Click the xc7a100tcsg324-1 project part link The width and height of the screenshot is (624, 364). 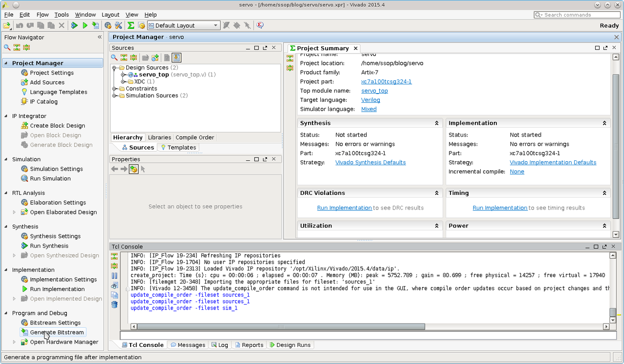click(x=386, y=81)
